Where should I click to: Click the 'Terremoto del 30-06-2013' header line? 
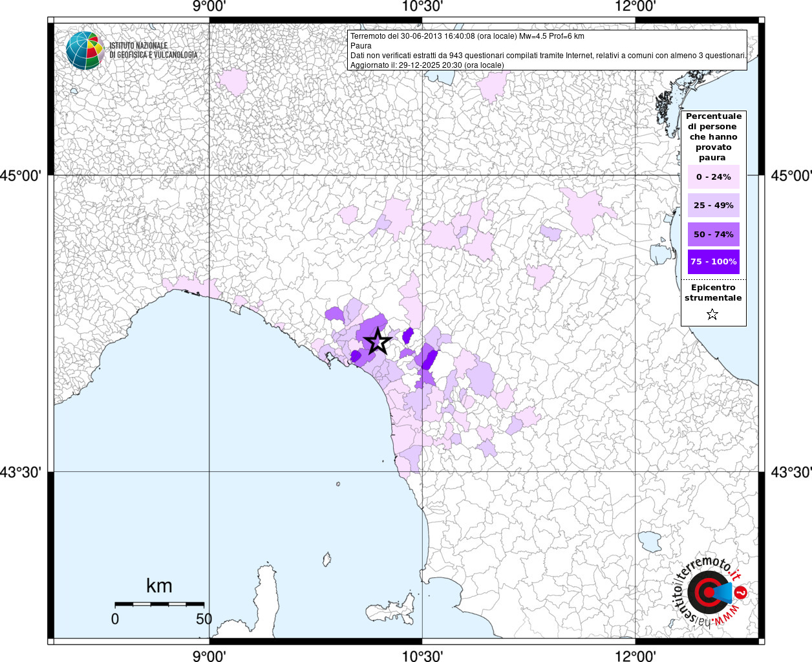click(467, 36)
